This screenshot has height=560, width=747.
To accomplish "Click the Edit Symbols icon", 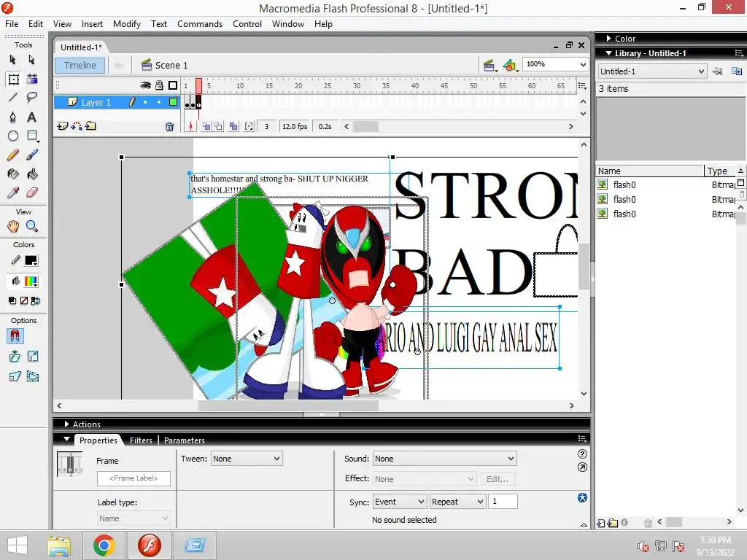I will point(510,65).
